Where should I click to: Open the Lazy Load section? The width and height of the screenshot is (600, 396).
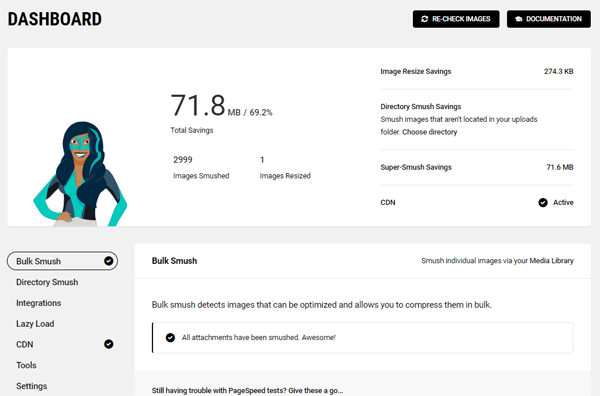tap(35, 324)
